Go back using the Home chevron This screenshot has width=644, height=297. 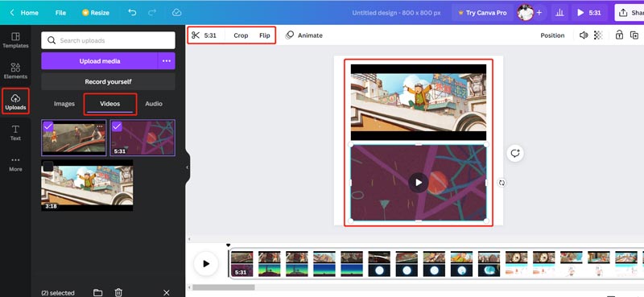tap(12, 13)
